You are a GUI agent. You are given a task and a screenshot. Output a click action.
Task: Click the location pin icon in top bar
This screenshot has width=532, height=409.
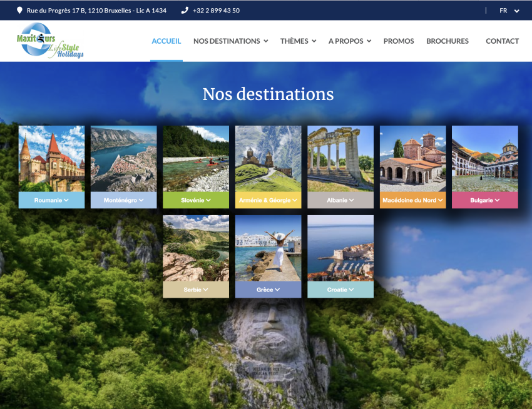click(x=19, y=11)
